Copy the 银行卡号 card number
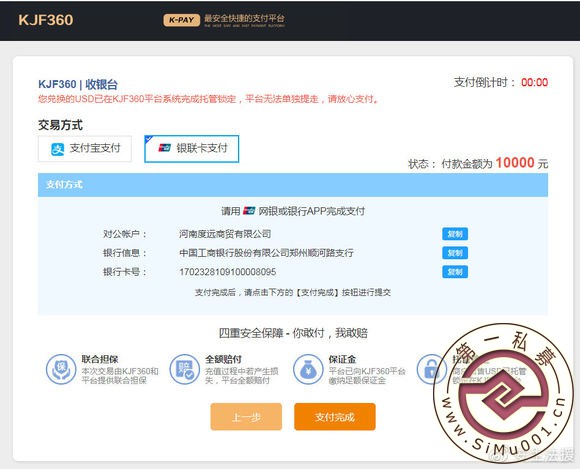Viewport: 580px width, 469px height. pos(455,272)
